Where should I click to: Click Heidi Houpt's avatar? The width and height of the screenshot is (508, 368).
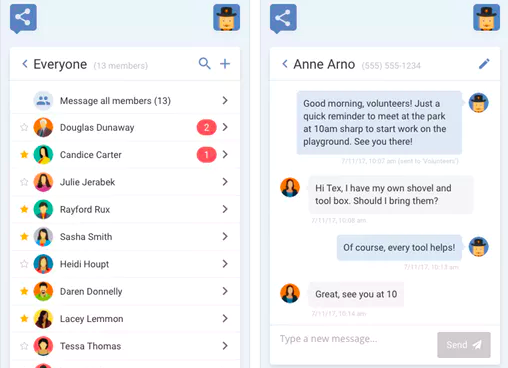click(43, 264)
